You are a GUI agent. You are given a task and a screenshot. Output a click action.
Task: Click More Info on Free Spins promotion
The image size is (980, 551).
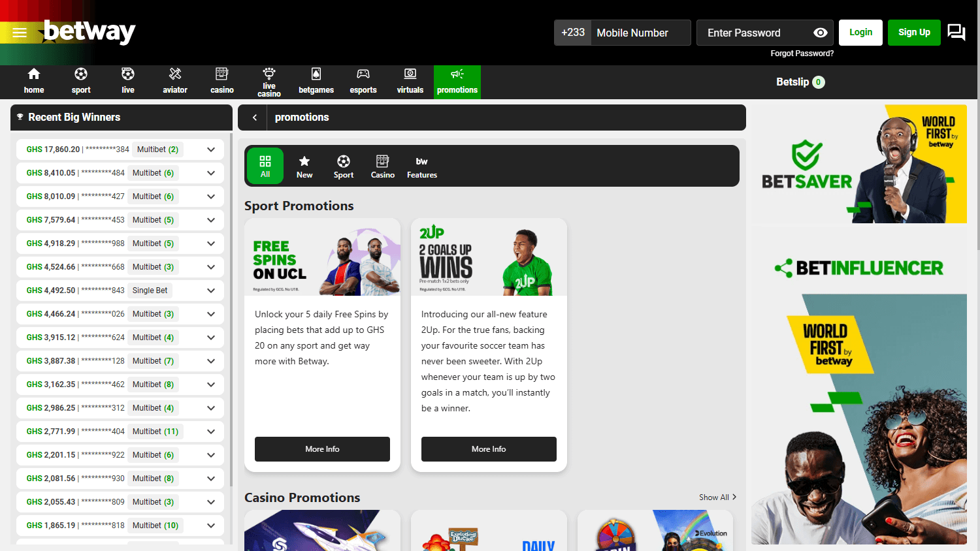pos(321,449)
